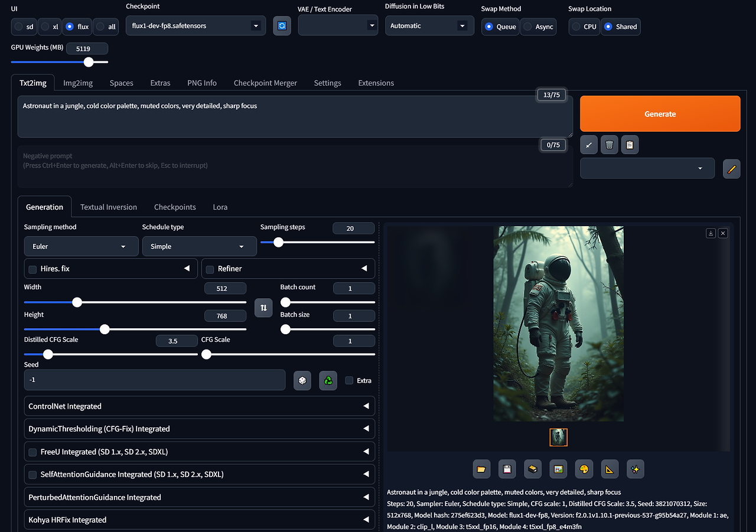
Task: Reuse last seed with recycle icon
Action: click(x=328, y=381)
